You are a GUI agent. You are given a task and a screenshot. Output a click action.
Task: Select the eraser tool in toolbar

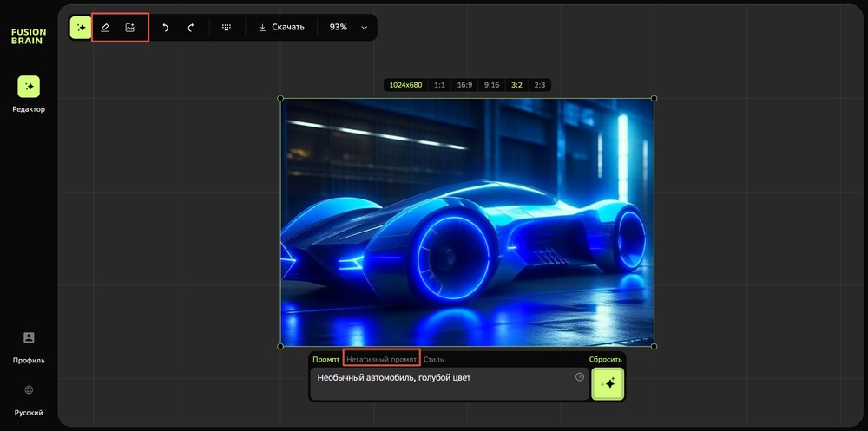(x=105, y=28)
